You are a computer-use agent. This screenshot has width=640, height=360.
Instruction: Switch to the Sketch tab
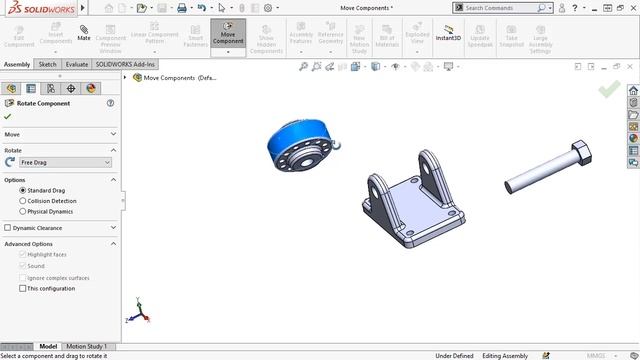point(47,64)
